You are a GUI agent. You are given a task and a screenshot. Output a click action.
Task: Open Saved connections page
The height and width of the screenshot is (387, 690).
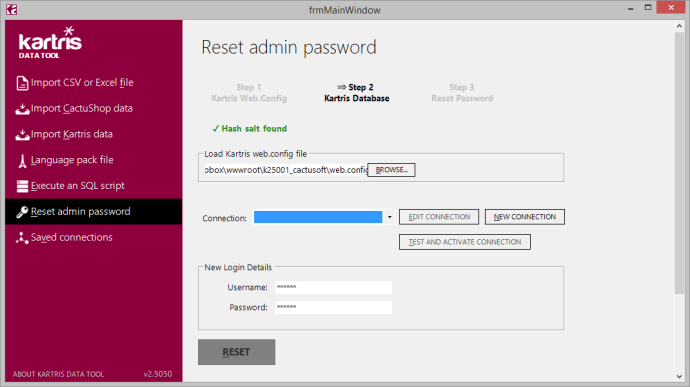coord(93,237)
